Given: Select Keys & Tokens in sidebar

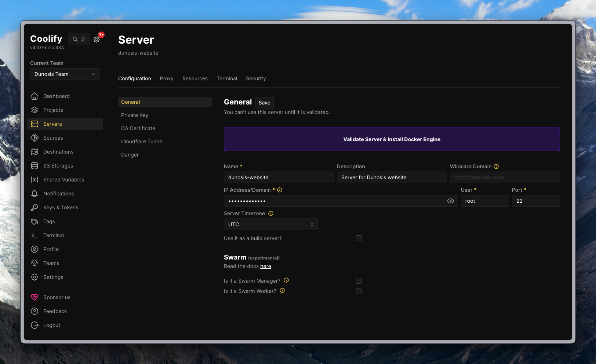Looking at the screenshot, I should (61, 207).
